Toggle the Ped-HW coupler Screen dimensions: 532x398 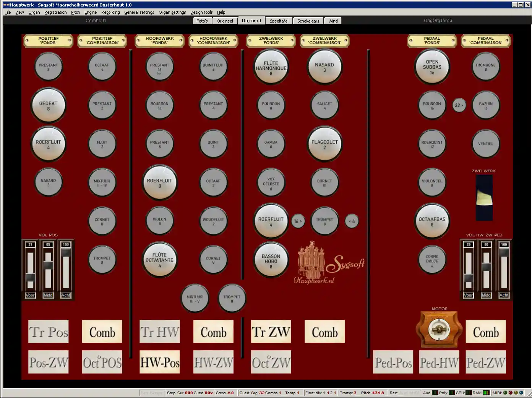439,362
